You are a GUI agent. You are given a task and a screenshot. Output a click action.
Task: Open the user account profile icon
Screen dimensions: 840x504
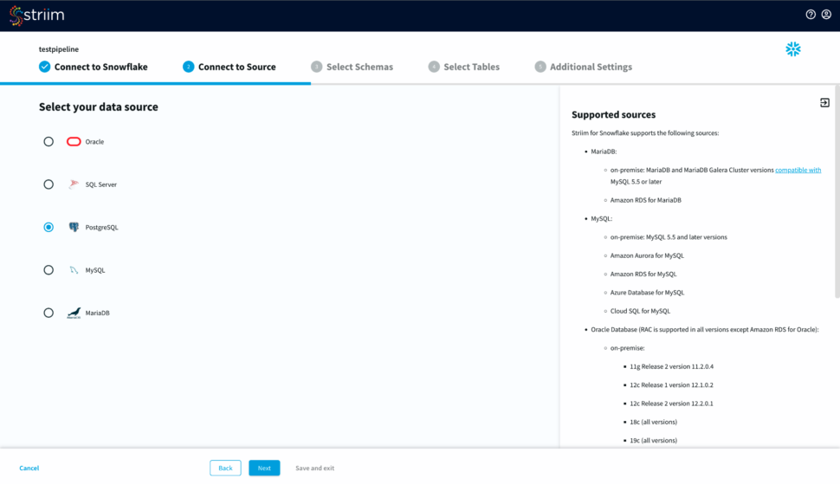pyautogui.click(x=826, y=15)
